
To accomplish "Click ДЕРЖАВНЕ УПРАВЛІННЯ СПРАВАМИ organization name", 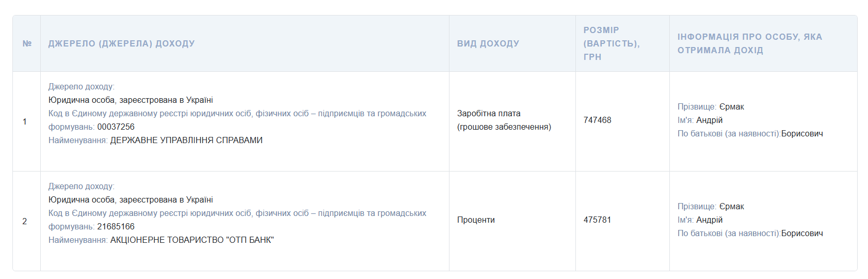I will click(x=186, y=140).
